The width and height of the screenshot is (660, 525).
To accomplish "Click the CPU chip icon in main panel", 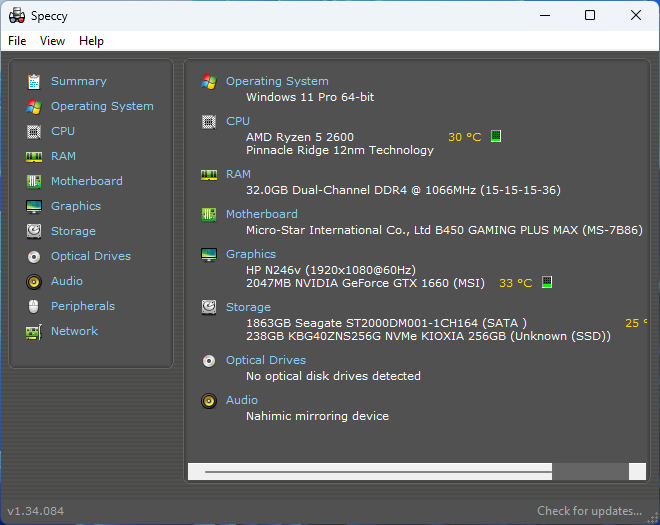I will [x=209, y=122].
